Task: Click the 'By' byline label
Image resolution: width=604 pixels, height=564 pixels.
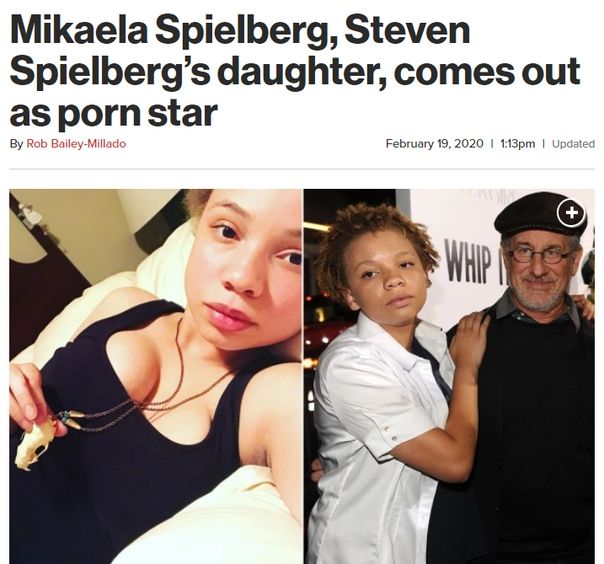Action: pos(17,144)
